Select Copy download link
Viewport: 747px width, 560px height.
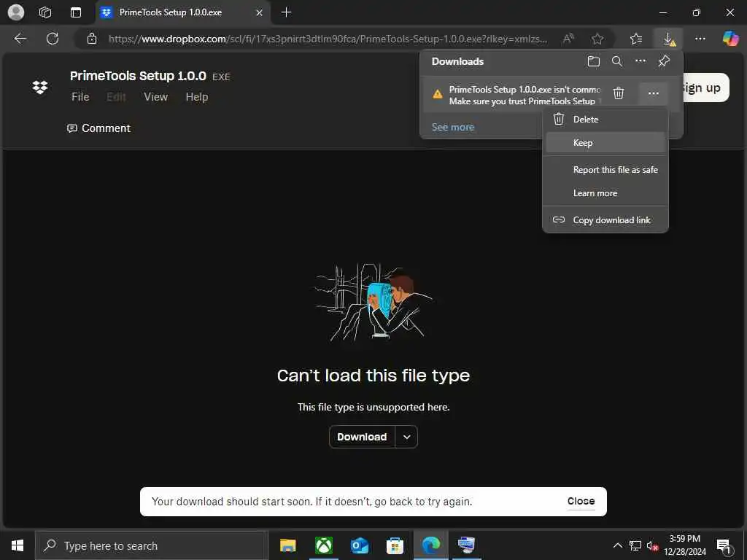pyautogui.click(x=605, y=220)
